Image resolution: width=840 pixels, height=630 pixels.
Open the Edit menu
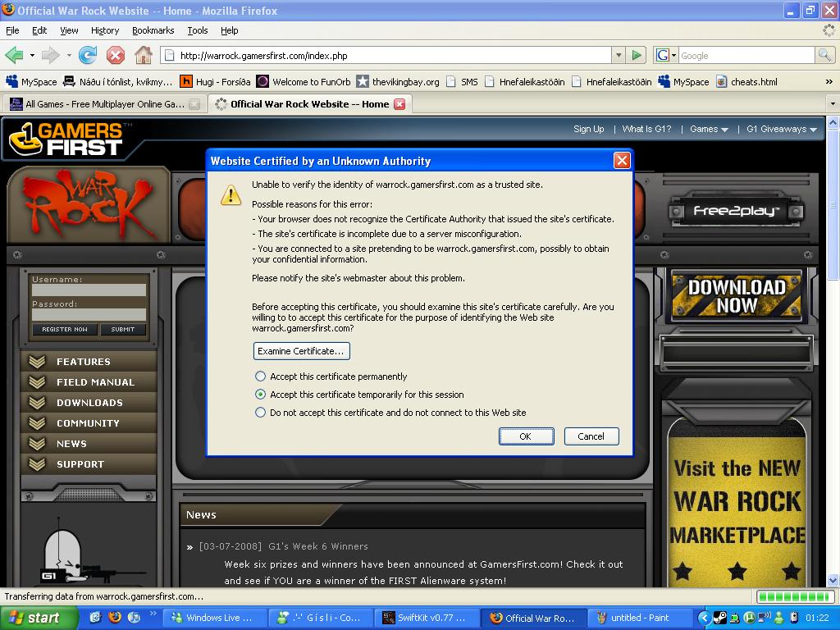click(39, 30)
